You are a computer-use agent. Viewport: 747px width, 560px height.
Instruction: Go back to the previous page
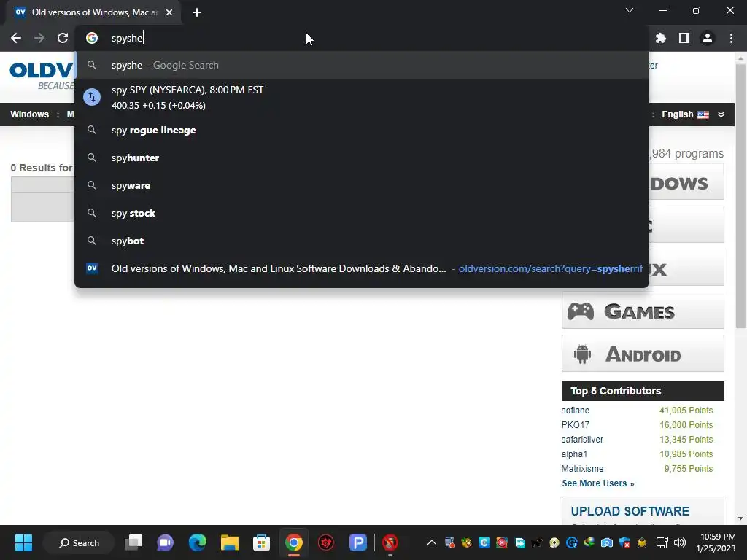point(16,38)
